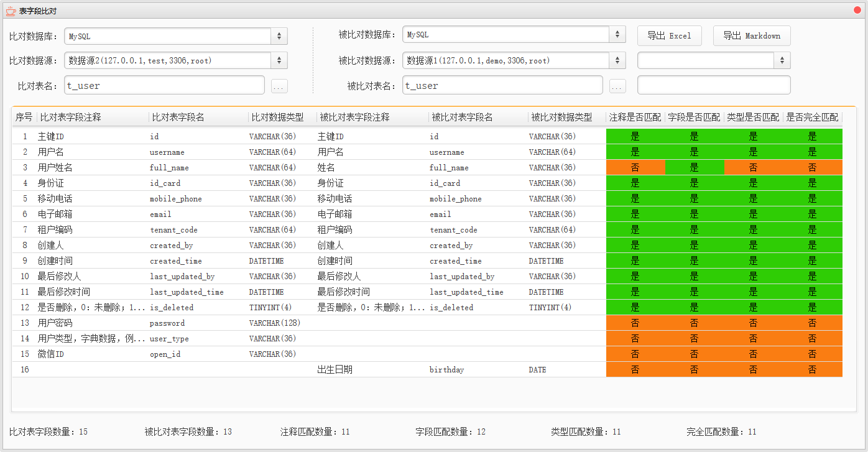Click 导出 Markdown button
The image size is (868, 452).
[x=751, y=36]
